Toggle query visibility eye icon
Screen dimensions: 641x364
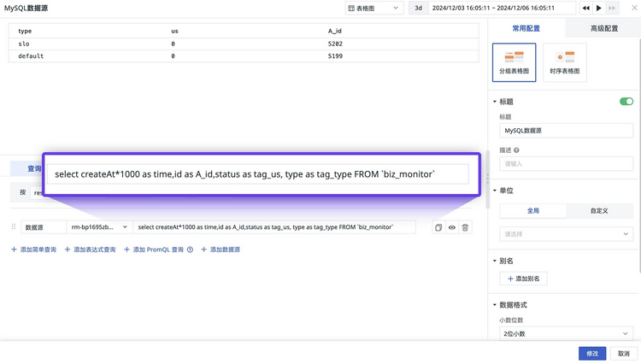click(x=452, y=227)
